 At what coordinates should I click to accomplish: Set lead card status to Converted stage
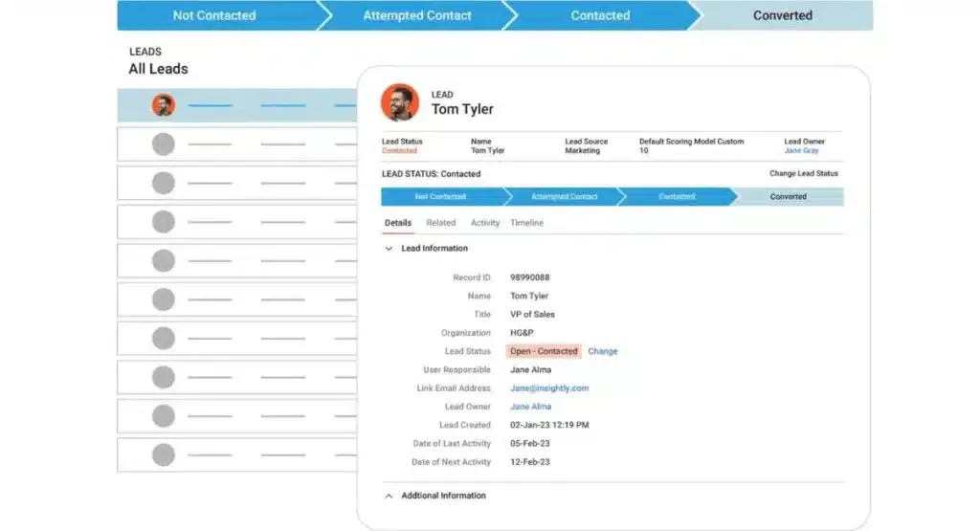789,197
